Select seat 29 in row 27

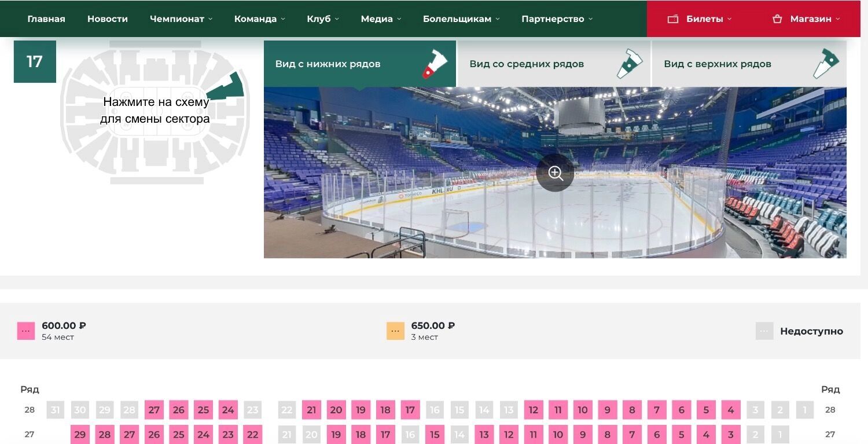pos(80,434)
